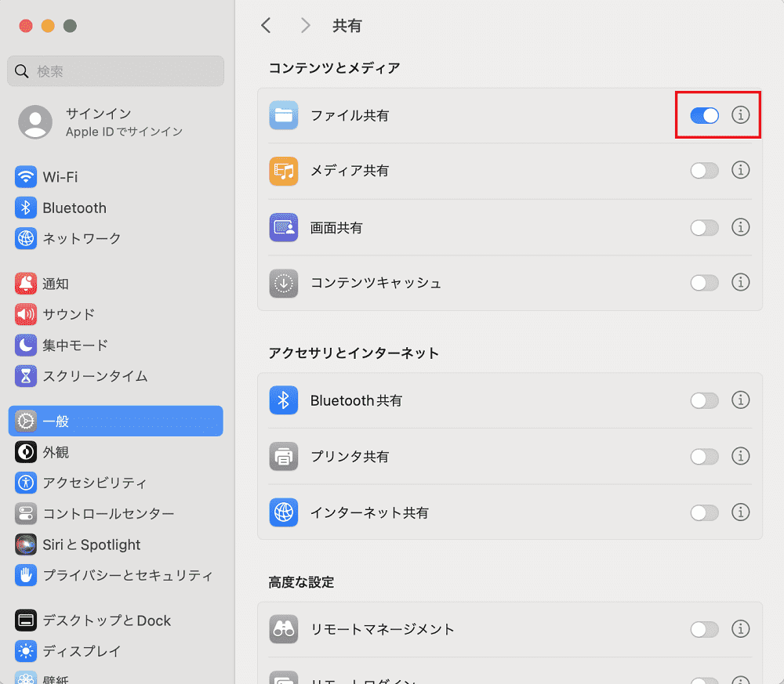Open info for Bluetooth共有
This screenshot has height=684, width=784.
tap(741, 400)
